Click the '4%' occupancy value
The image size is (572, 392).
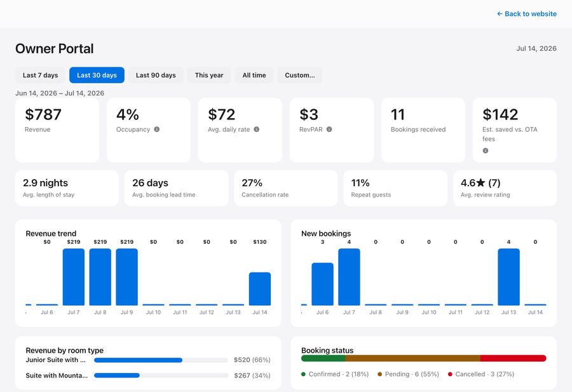click(x=128, y=114)
